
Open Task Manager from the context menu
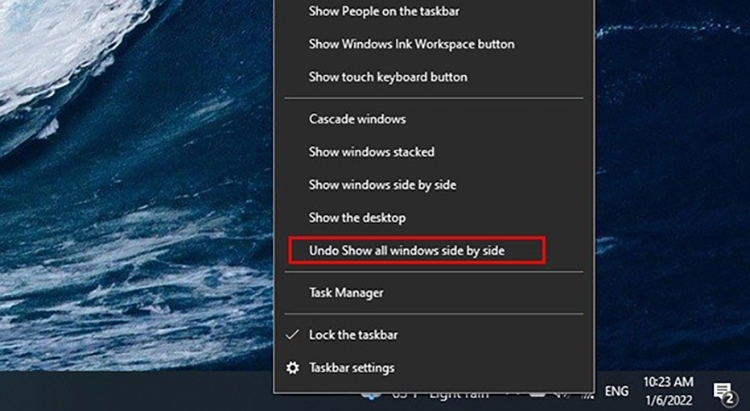coord(346,293)
